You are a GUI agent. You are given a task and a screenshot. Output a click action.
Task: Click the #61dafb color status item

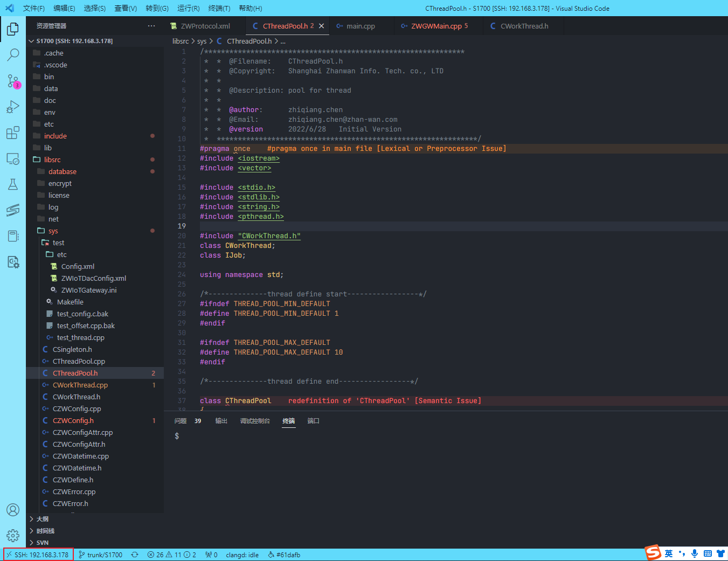click(284, 555)
